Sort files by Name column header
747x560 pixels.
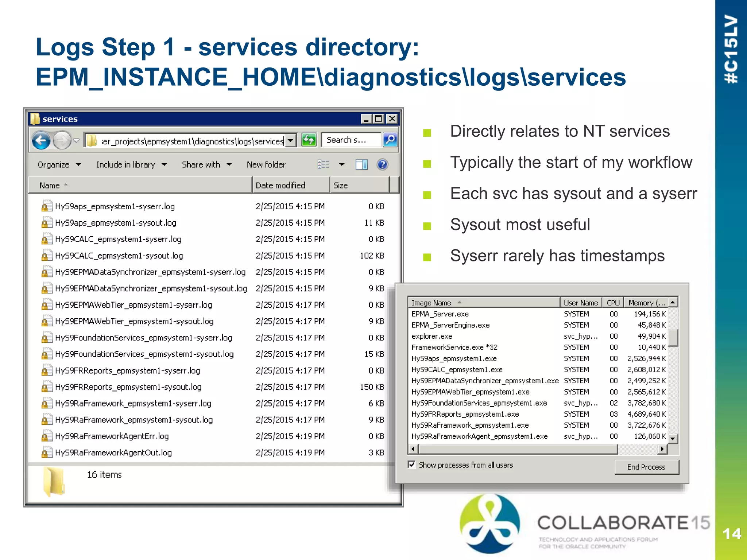(140, 185)
